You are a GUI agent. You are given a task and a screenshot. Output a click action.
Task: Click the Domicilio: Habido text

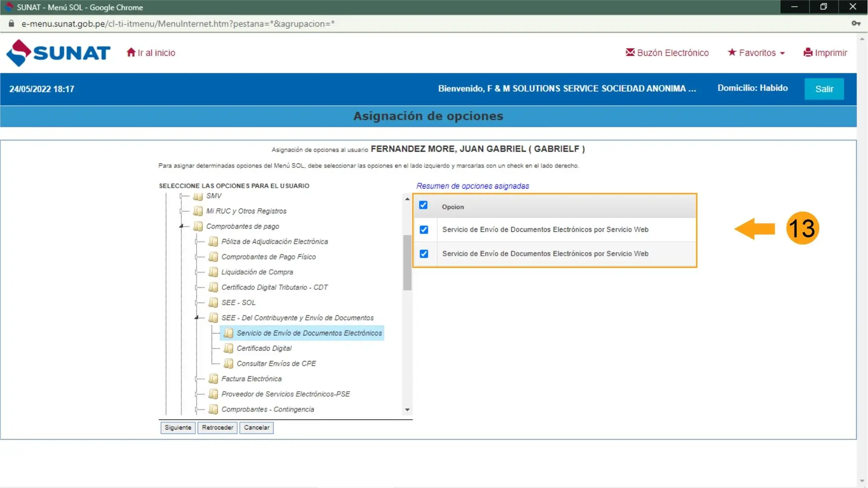752,88
